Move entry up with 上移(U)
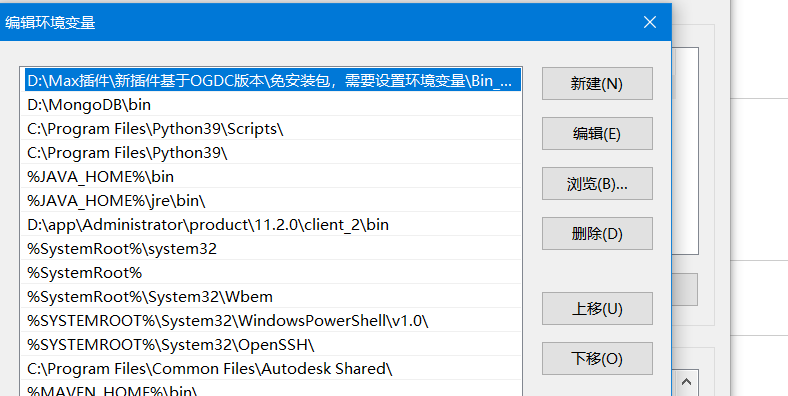This screenshot has width=788, height=396. (x=597, y=309)
